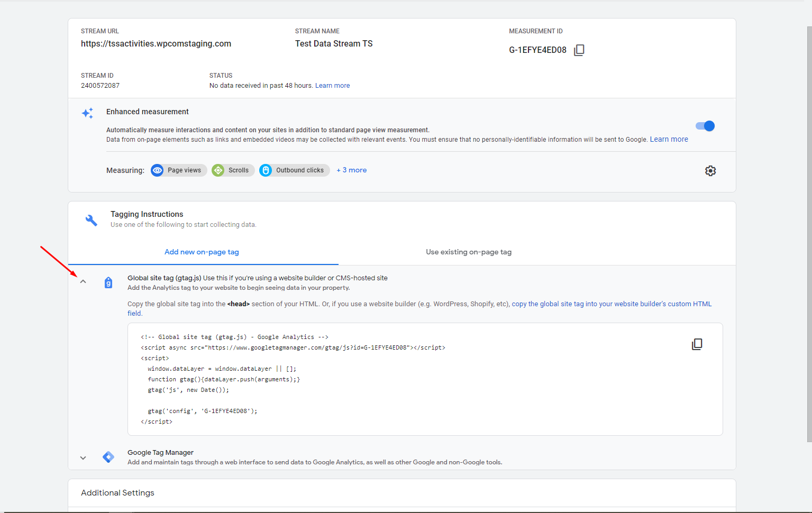Click the Enhanced measurement heading
This screenshot has height=513, width=812.
(148, 112)
